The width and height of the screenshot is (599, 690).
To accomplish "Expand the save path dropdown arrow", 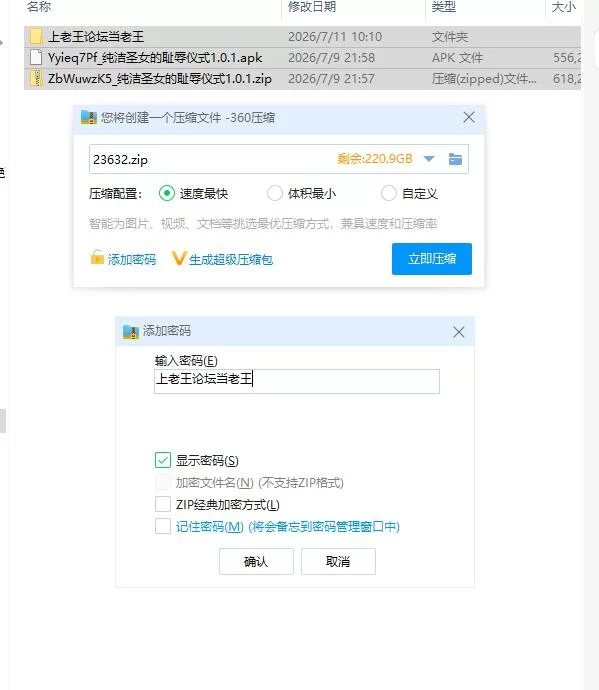I will 429,159.
